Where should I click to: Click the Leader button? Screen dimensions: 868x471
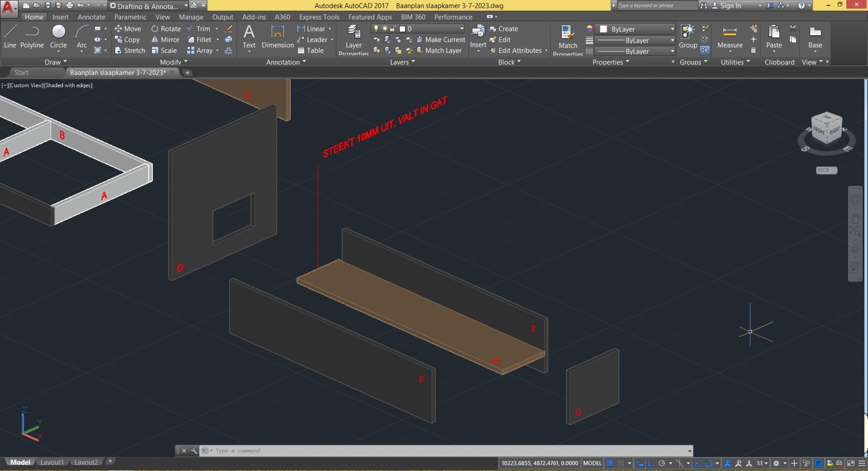[x=312, y=40]
